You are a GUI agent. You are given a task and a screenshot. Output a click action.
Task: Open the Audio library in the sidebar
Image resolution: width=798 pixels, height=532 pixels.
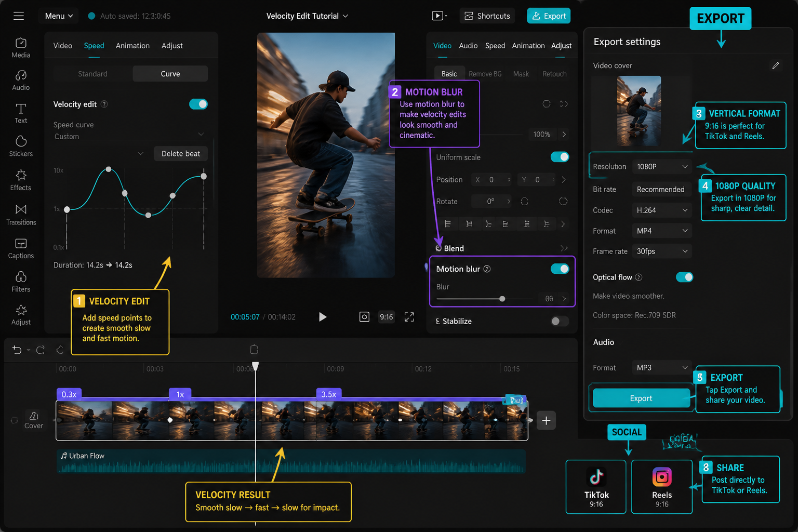(x=21, y=81)
